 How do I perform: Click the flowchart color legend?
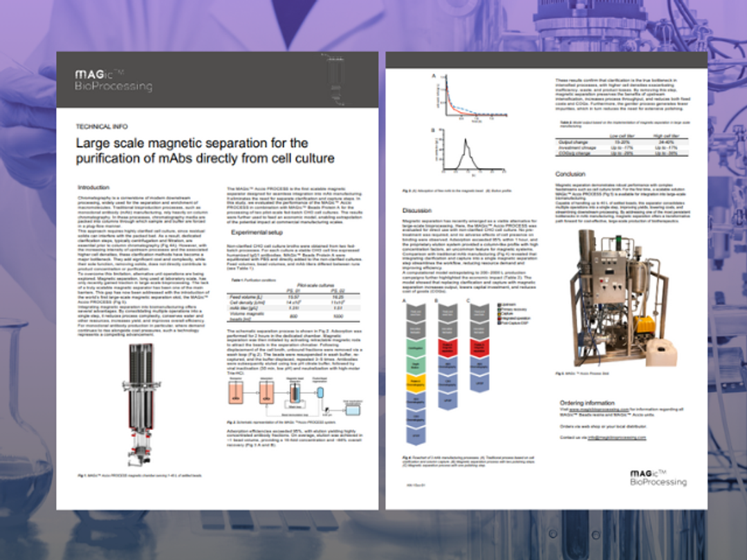tap(514, 314)
